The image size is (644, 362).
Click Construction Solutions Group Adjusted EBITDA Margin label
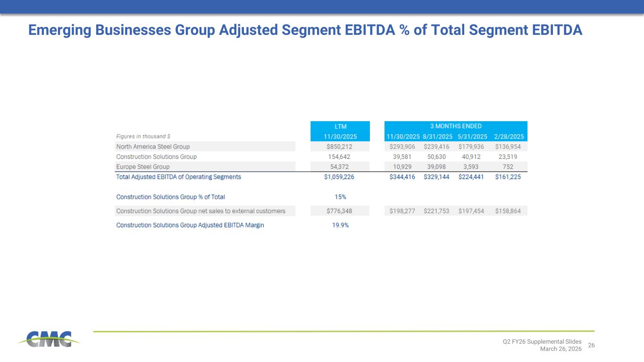click(x=190, y=225)
